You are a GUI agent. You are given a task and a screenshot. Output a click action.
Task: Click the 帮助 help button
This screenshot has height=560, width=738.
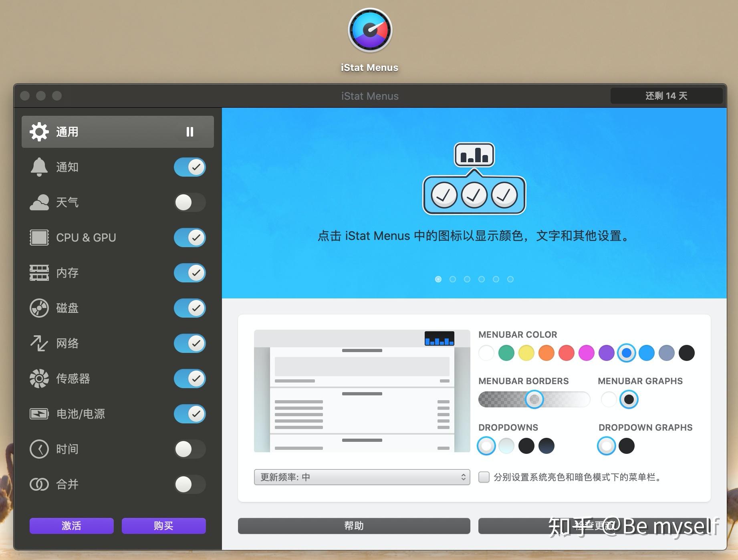(354, 526)
